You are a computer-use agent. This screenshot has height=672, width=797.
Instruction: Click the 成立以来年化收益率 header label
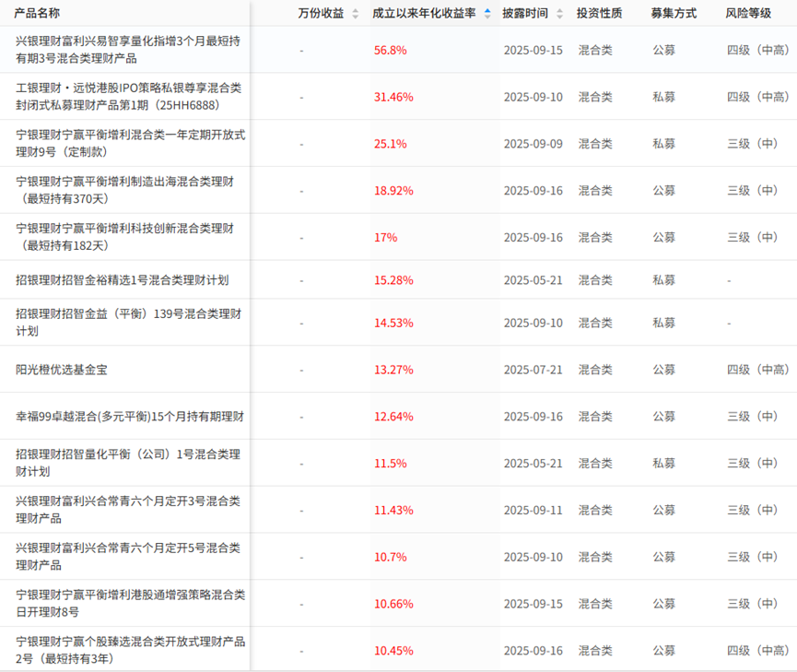pyautogui.click(x=424, y=13)
